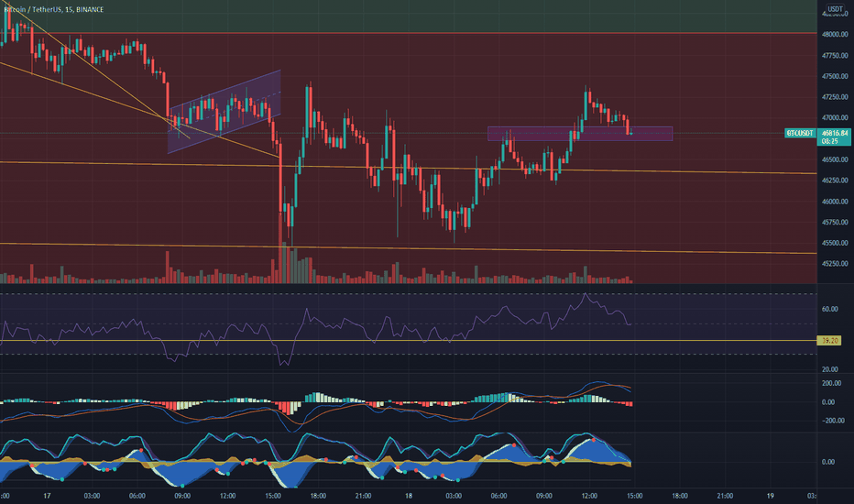Viewport: 854px width, 504px height.
Task: Click the 46500.00 price axis label
Action: [835, 159]
